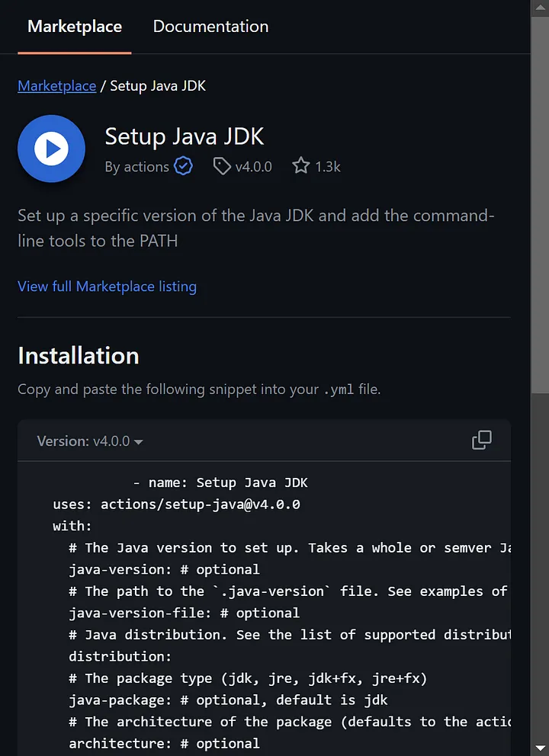Click the 'Setup Java JDK' page title
The image size is (549, 756).
[x=185, y=136]
